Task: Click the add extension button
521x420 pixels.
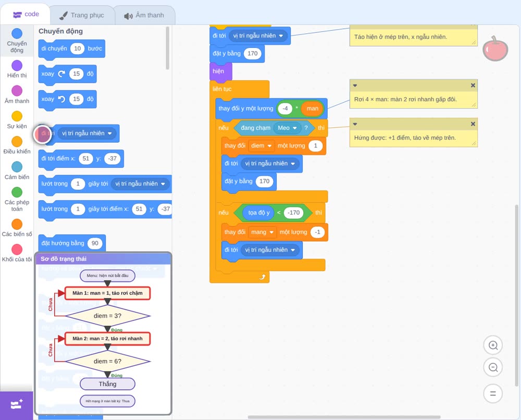Action: coord(17,405)
